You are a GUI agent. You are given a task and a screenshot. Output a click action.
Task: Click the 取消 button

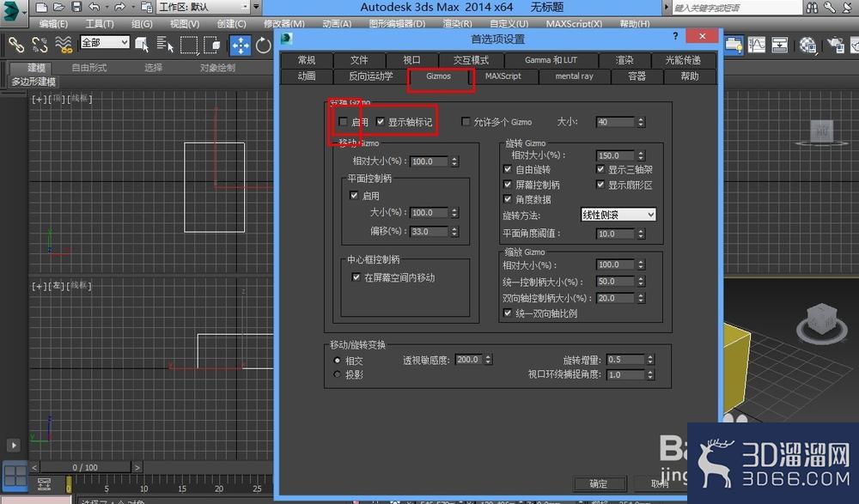[660, 483]
